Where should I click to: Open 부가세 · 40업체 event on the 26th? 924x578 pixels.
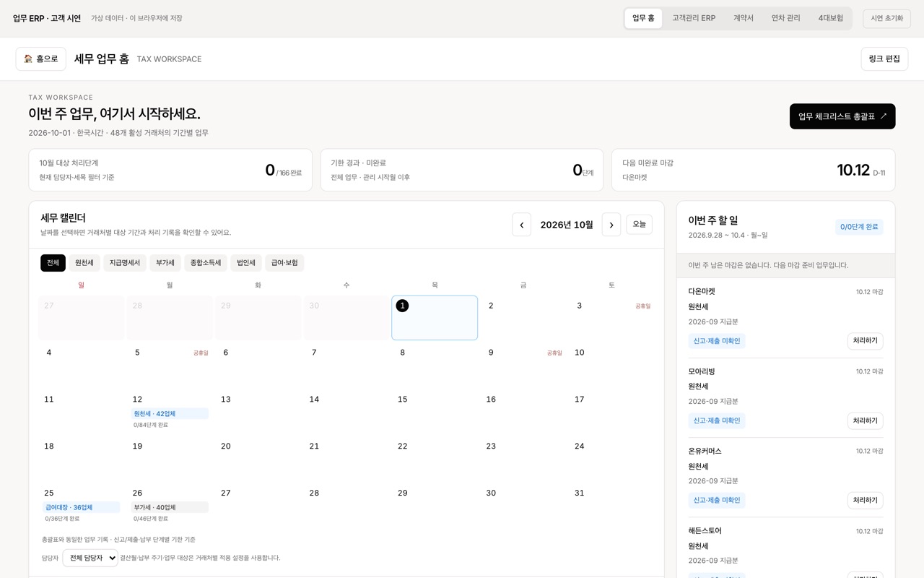click(x=170, y=507)
